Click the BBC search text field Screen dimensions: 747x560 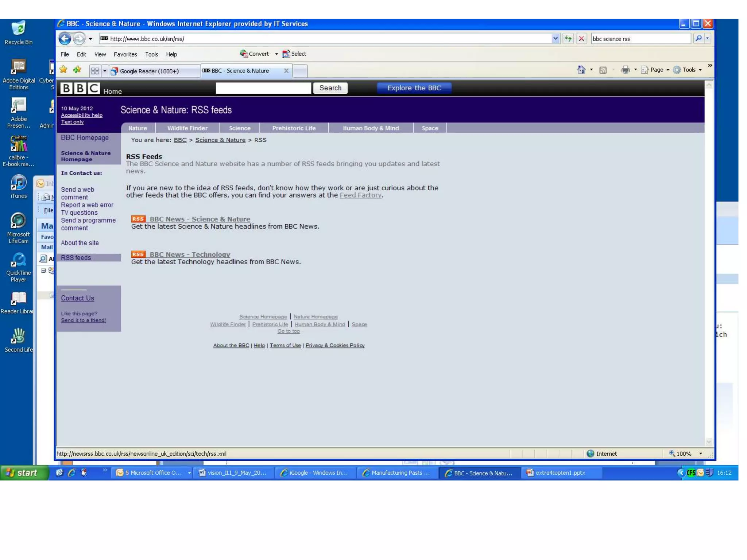coord(263,88)
